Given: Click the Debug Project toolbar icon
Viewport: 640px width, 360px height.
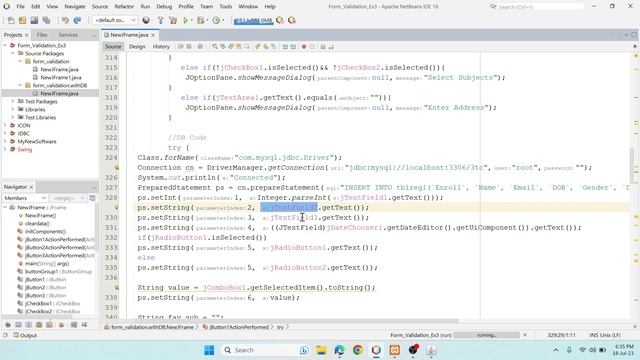Looking at the screenshot, I should 200,20.
